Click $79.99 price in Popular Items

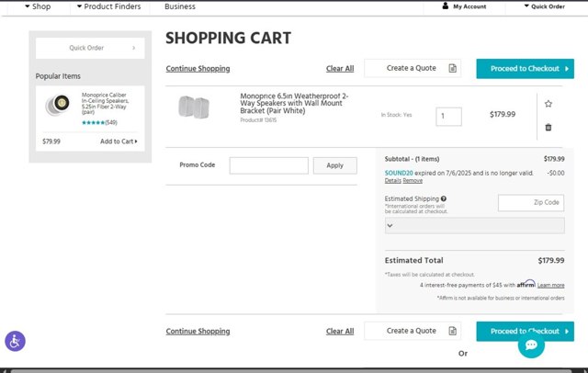(51, 141)
